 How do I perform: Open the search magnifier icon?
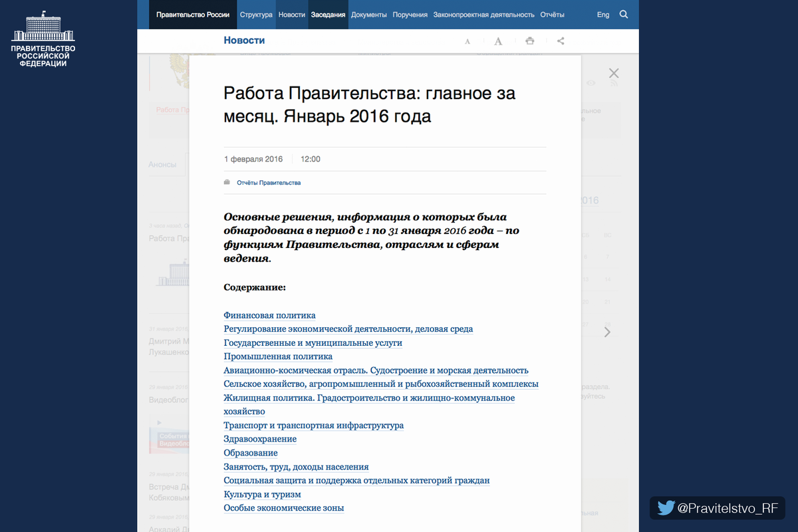[623, 14]
